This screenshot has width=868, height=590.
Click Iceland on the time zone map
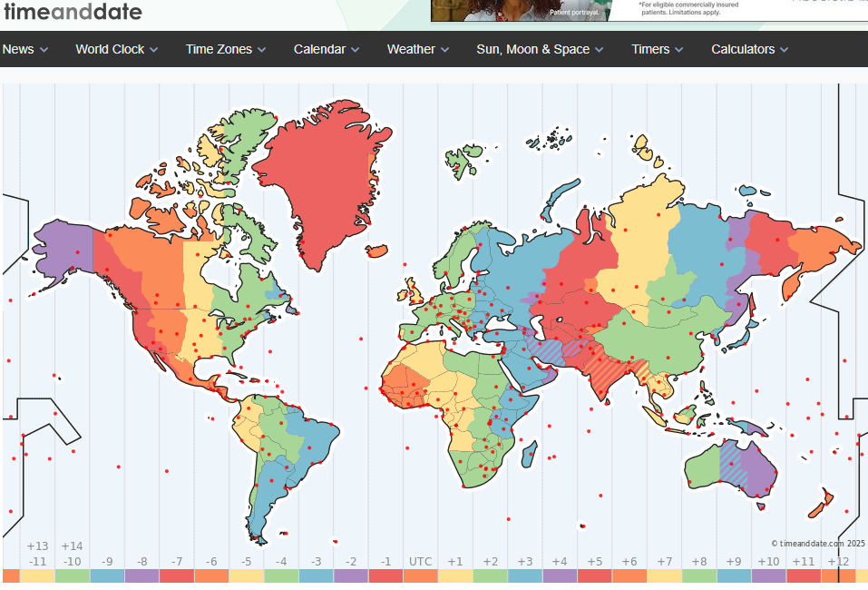(377, 251)
